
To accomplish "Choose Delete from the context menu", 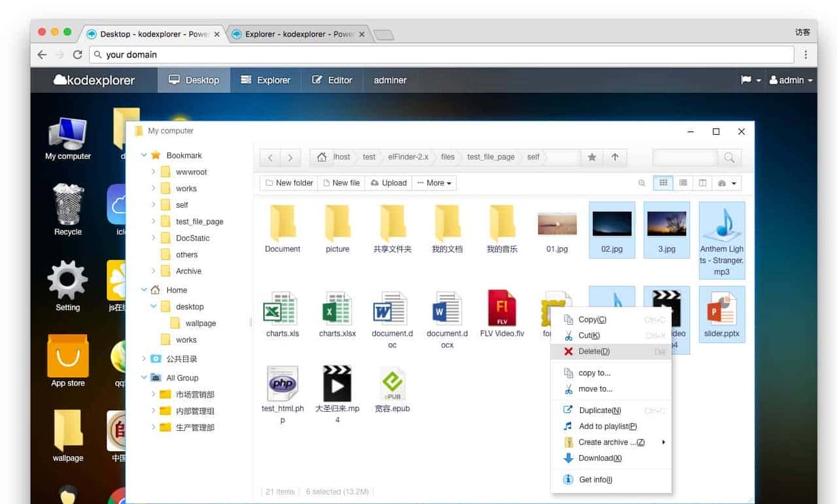I will point(594,352).
